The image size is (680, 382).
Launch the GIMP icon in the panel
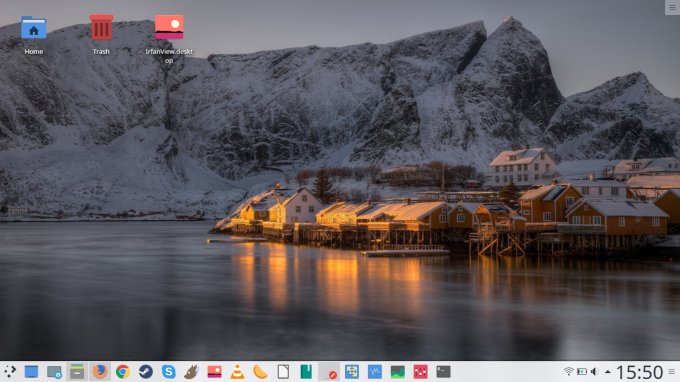191,372
